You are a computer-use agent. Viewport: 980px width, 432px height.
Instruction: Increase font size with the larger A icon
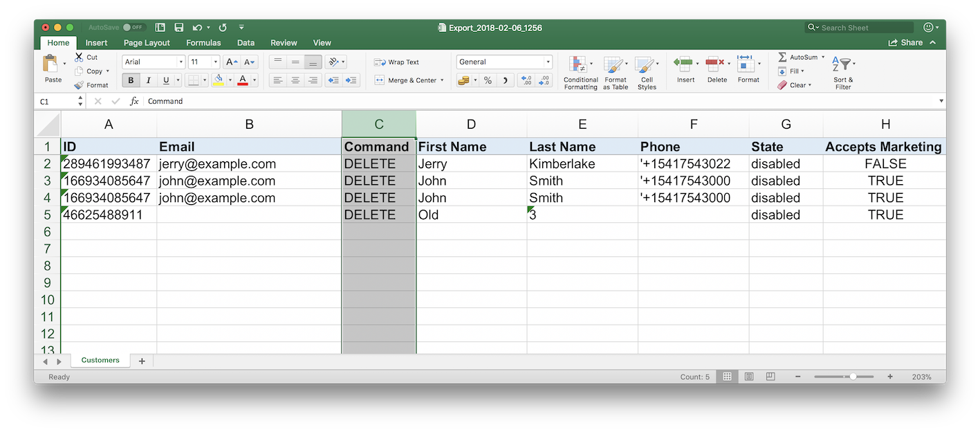[232, 62]
